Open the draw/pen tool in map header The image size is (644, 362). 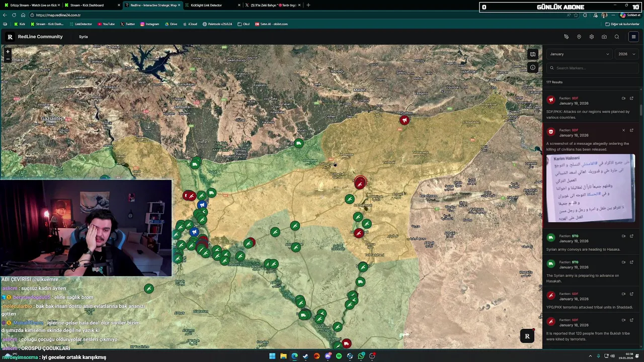566,37
